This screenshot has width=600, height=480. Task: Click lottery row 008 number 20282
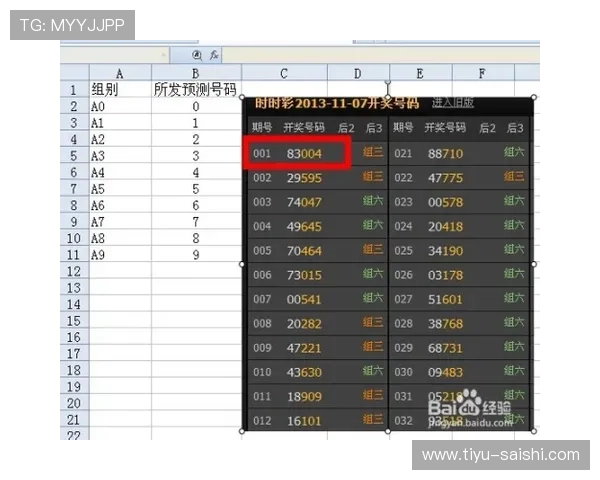tap(304, 324)
